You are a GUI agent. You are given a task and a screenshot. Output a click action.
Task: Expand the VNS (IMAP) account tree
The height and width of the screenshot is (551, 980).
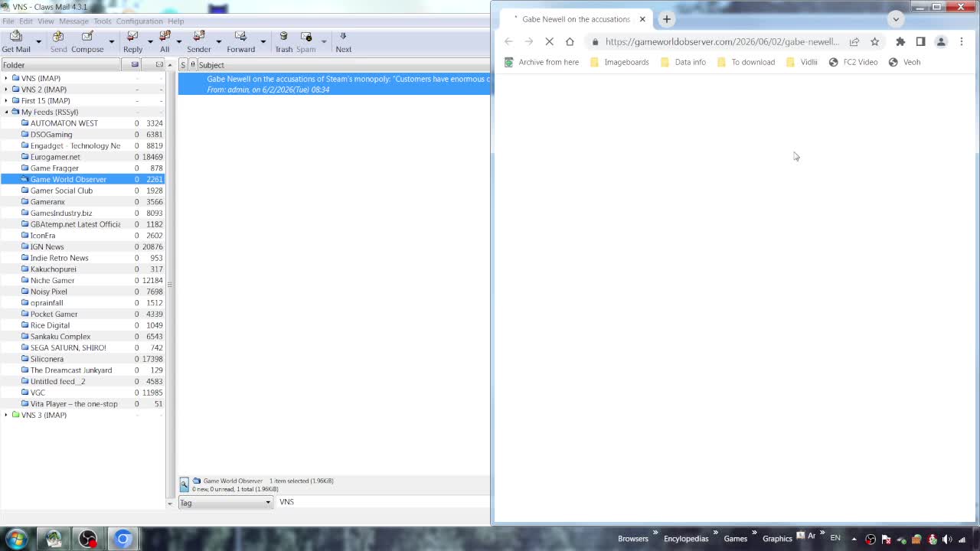point(6,78)
